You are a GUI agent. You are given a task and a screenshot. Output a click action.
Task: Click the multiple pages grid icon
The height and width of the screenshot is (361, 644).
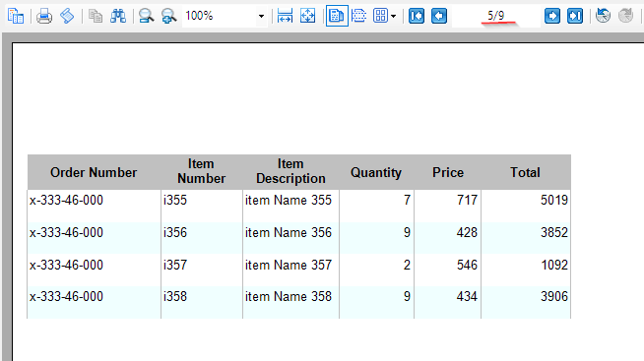[380, 16]
